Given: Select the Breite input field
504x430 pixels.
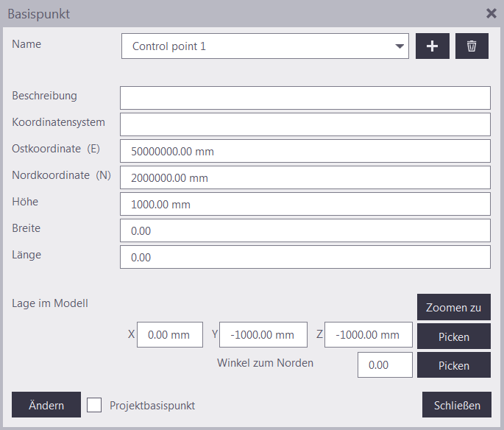Looking at the screenshot, I should pyautogui.click(x=305, y=230).
